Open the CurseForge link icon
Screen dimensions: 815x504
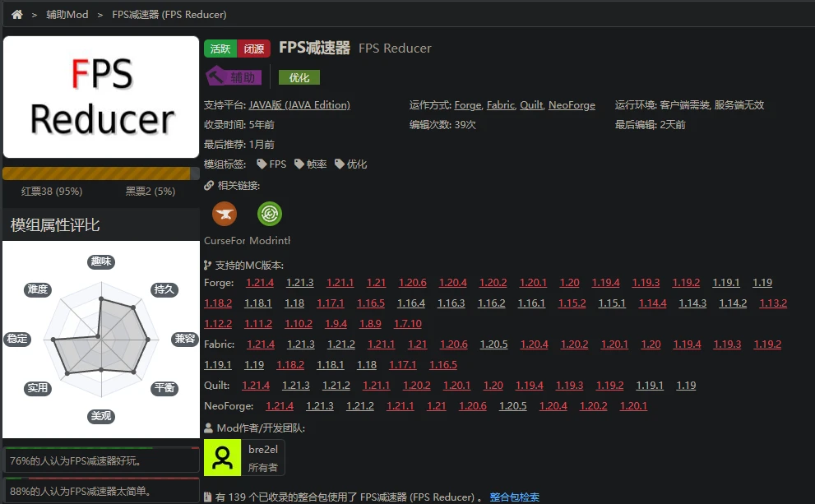[224, 214]
